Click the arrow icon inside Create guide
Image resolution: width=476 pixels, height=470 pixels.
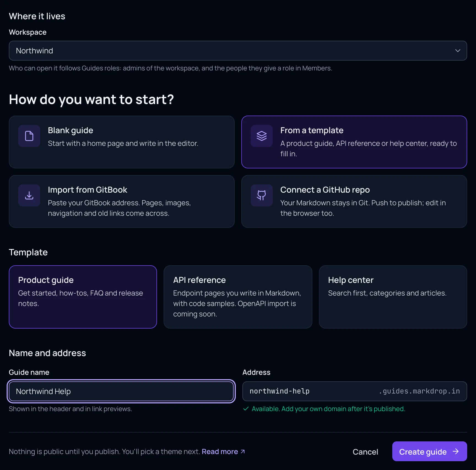(456, 451)
